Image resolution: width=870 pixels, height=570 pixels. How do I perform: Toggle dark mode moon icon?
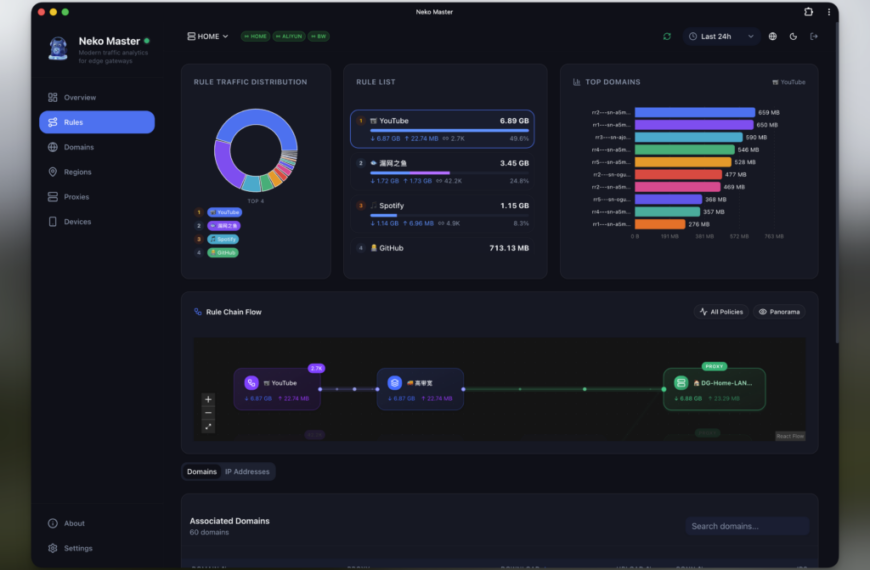click(x=793, y=37)
